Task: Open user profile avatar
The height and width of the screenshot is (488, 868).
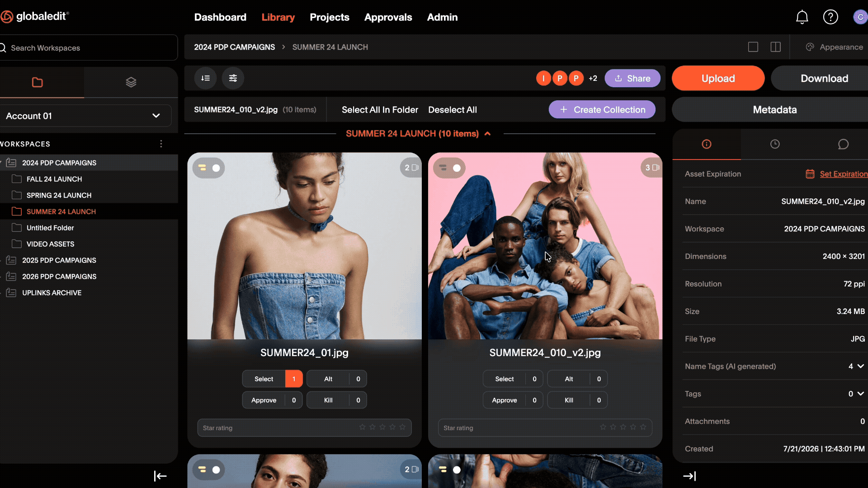Action: click(x=860, y=17)
